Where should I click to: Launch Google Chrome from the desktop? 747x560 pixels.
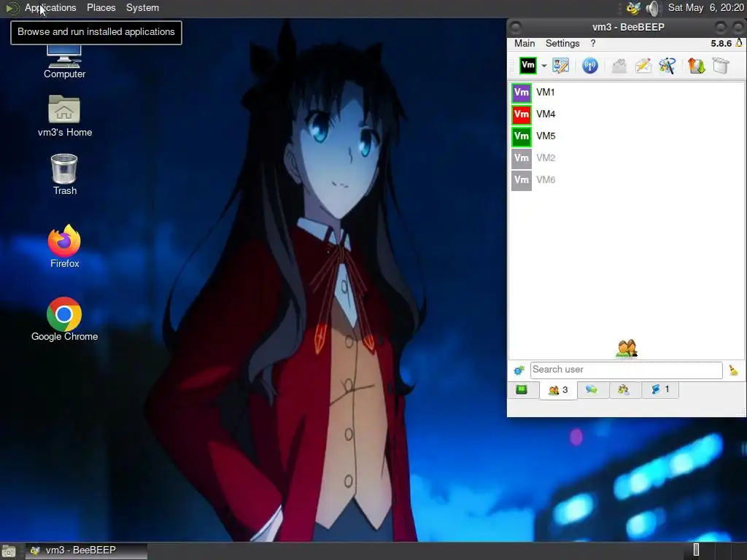click(64, 319)
